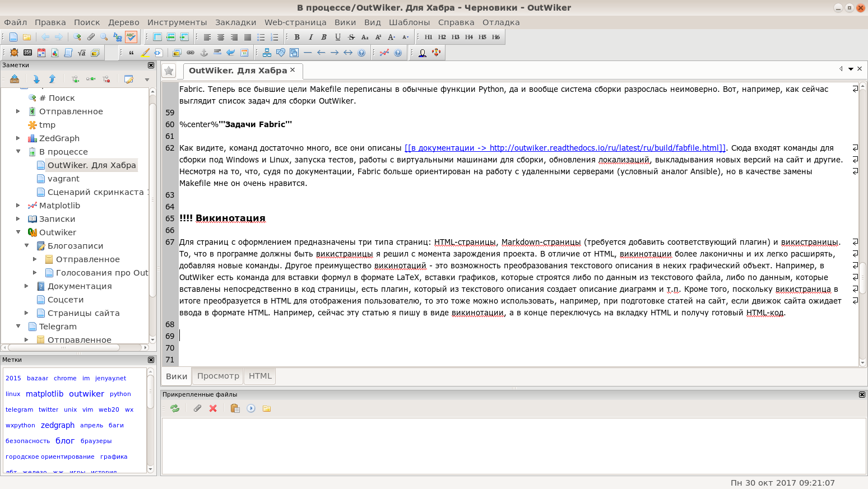Close the Метки panel with X
Image resolution: width=868 pixels, height=489 pixels.
click(x=151, y=360)
